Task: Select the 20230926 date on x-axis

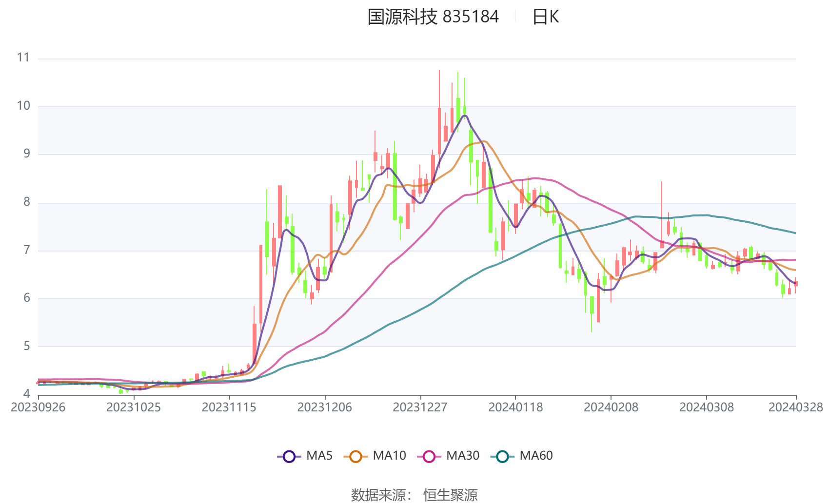Action: (x=38, y=407)
